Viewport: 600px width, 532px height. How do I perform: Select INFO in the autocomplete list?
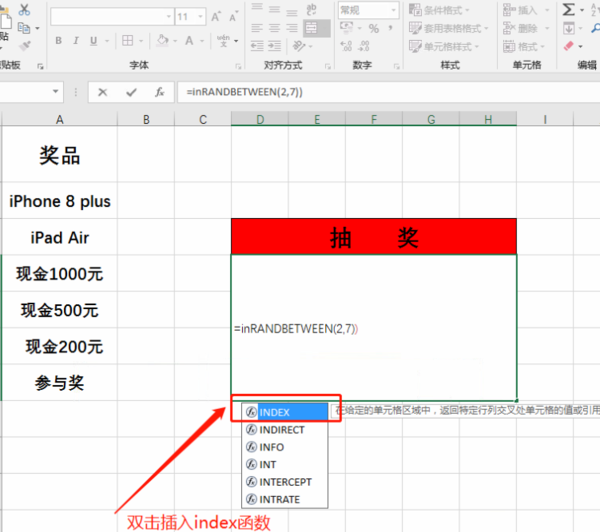285,447
